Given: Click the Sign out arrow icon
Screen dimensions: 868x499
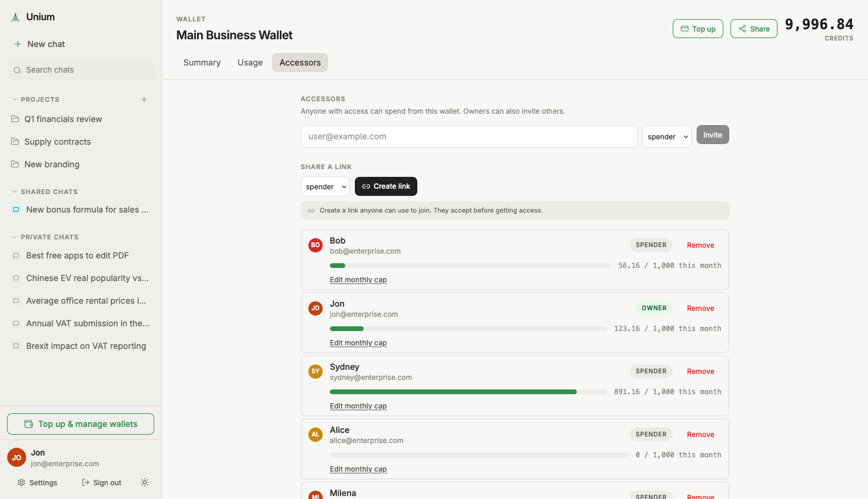Looking at the screenshot, I should [86, 482].
